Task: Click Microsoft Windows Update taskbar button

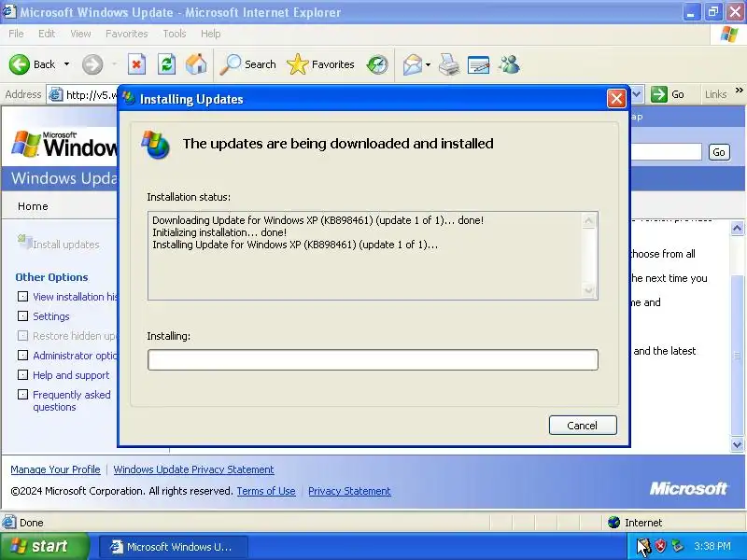Action: (x=174, y=547)
